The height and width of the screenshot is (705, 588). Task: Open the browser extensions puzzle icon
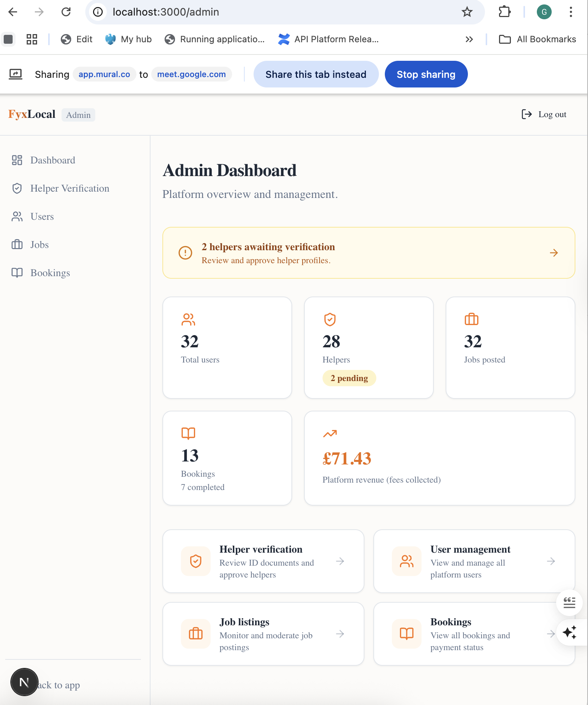[x=504, y=12]
